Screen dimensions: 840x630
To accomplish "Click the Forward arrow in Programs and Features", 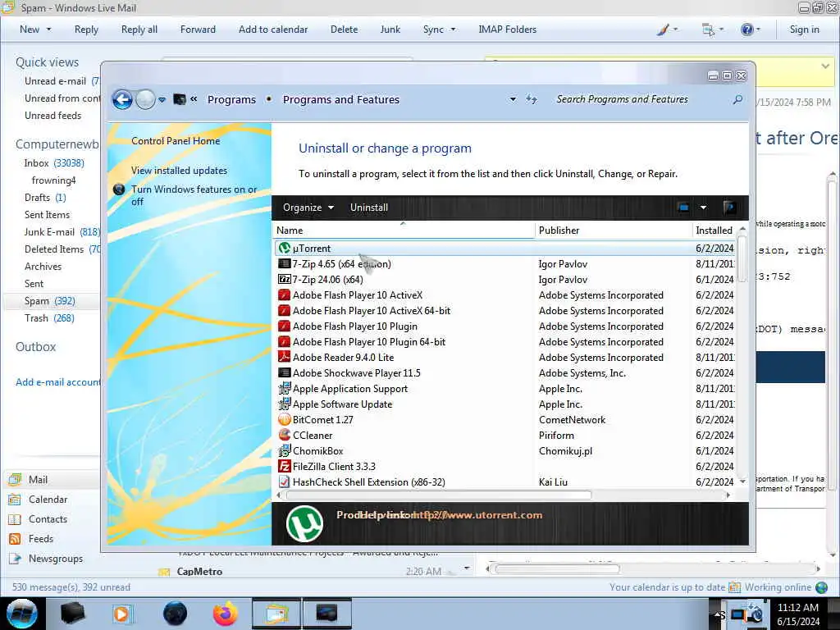I will [x=145, y=99].
